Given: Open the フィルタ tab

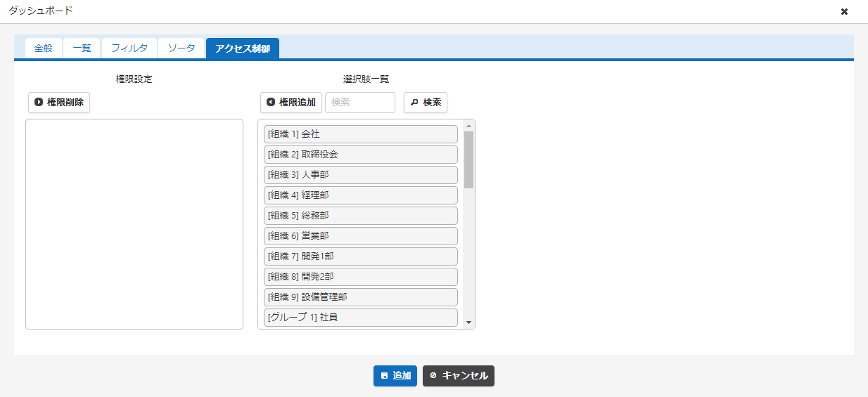Looking at the screenshot, I should pyautogui.click(x=129, y=48).
